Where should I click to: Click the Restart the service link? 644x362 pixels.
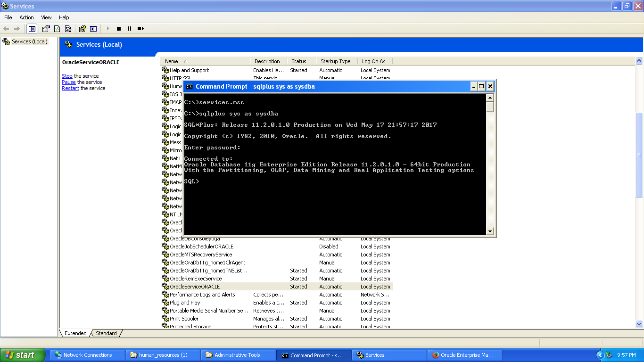[x=70, y=88]
